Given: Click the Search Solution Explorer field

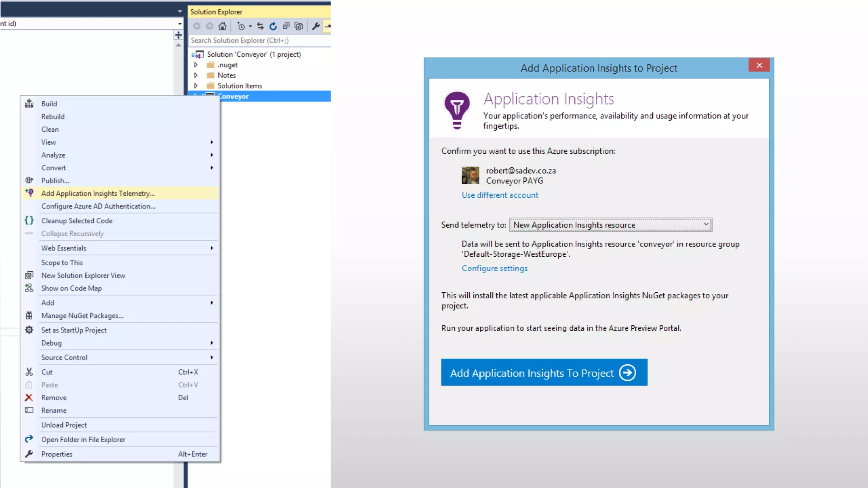Looking at the screenshot, I should [x=259, y=40].
